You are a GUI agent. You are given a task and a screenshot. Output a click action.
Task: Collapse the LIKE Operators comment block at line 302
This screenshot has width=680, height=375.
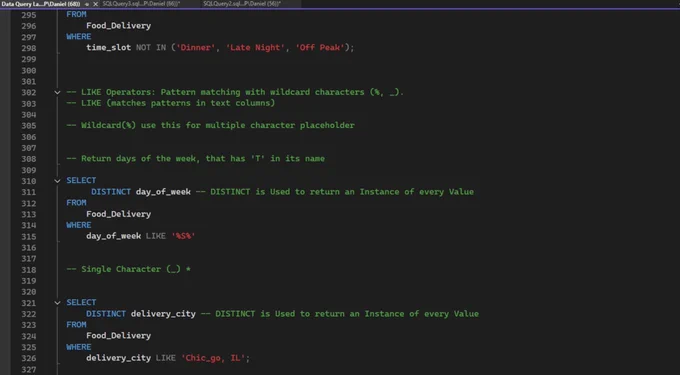click(57, 92)
